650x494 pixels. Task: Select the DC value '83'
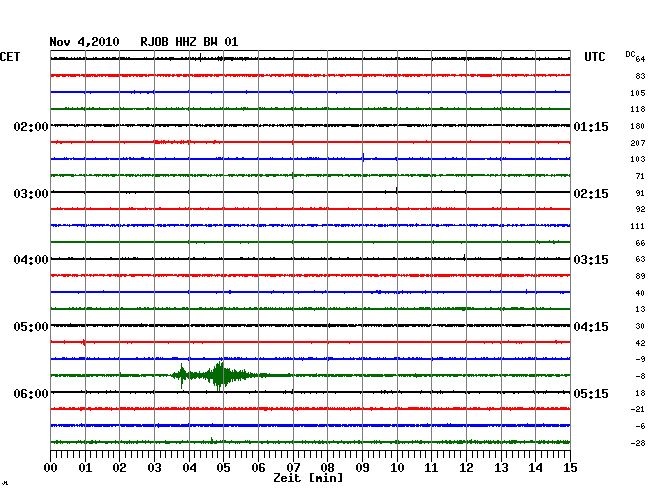(640, 76)
